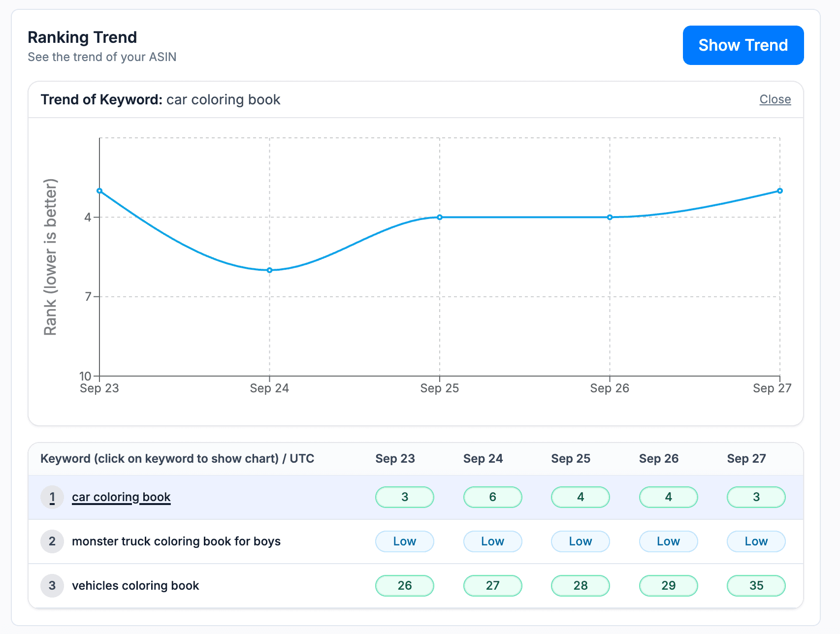Select the monster truck coloring book keyword

click(176, 541)
